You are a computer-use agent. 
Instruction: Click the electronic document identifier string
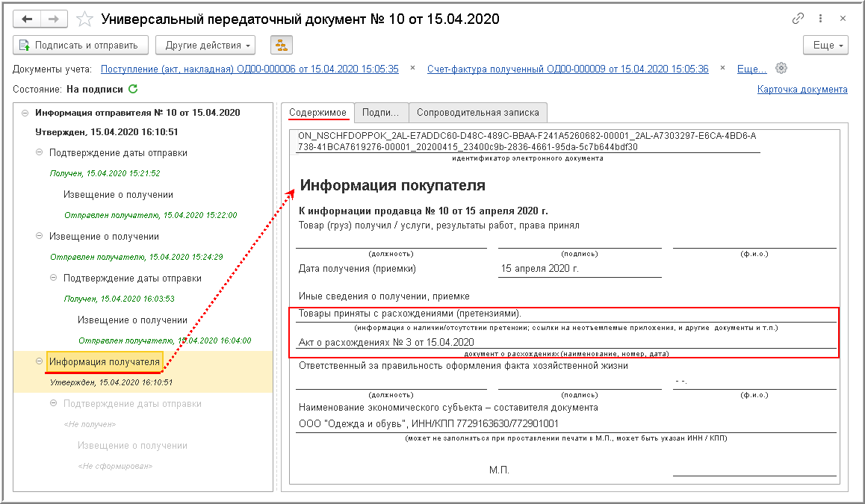[x=527, y=141]
